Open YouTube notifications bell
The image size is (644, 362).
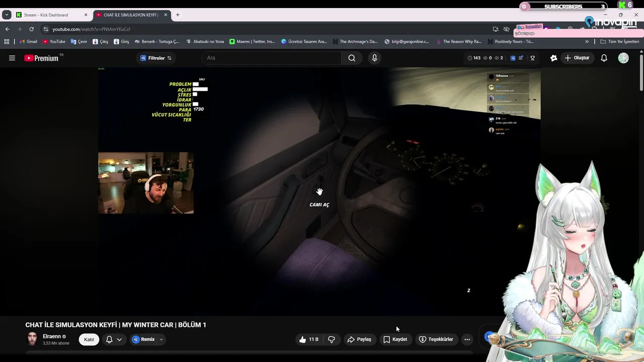pos(604,58)
